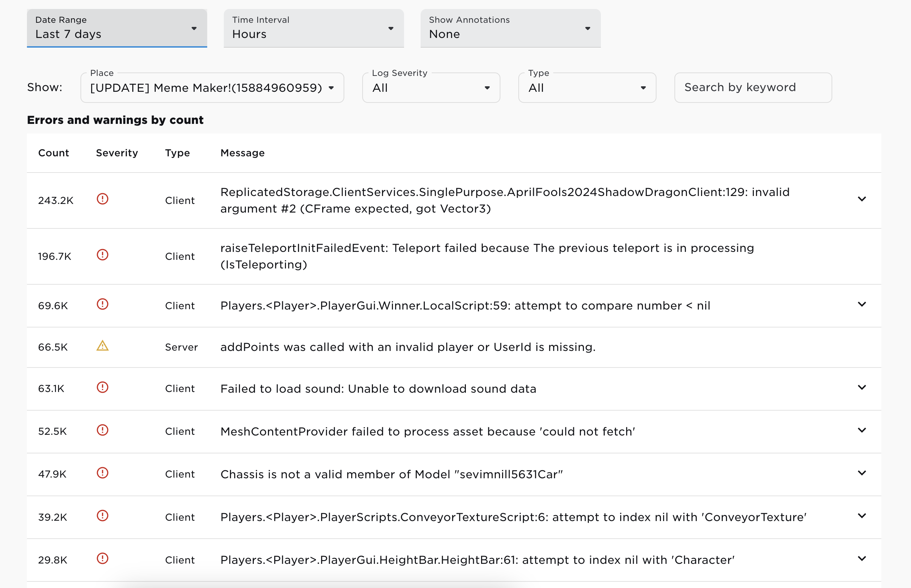Expand the Winner.LocalScript:59 error details
The height and width of the screenshot is (588, 911).
pyautogui.click(x=861, y=304)
